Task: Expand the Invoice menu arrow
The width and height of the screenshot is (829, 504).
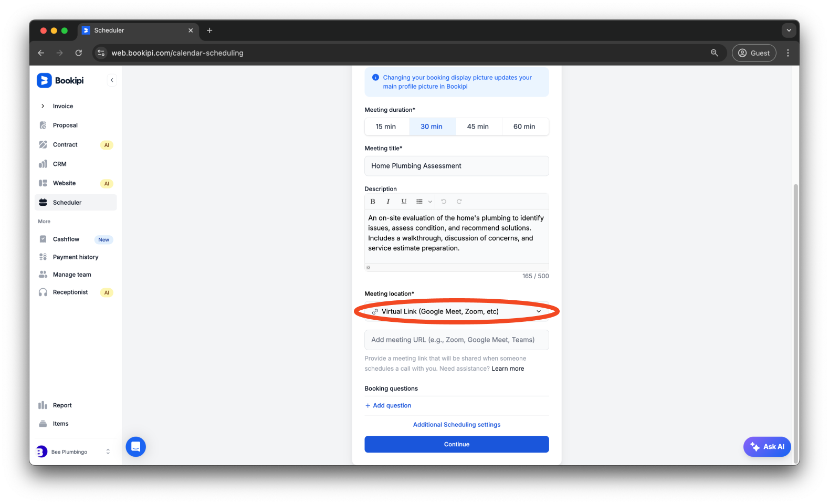Action: coord(43,106)
